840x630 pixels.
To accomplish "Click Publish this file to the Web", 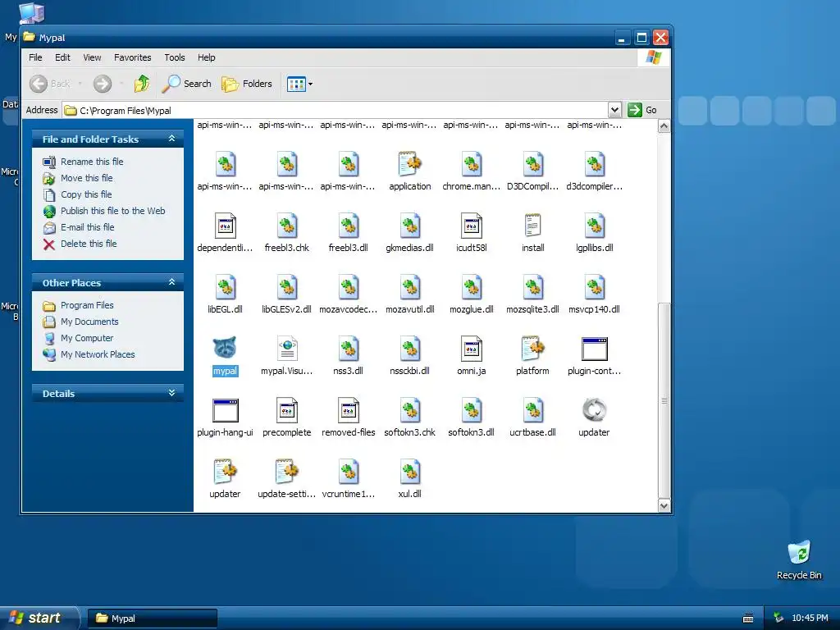I will click(x=112, y=211).
